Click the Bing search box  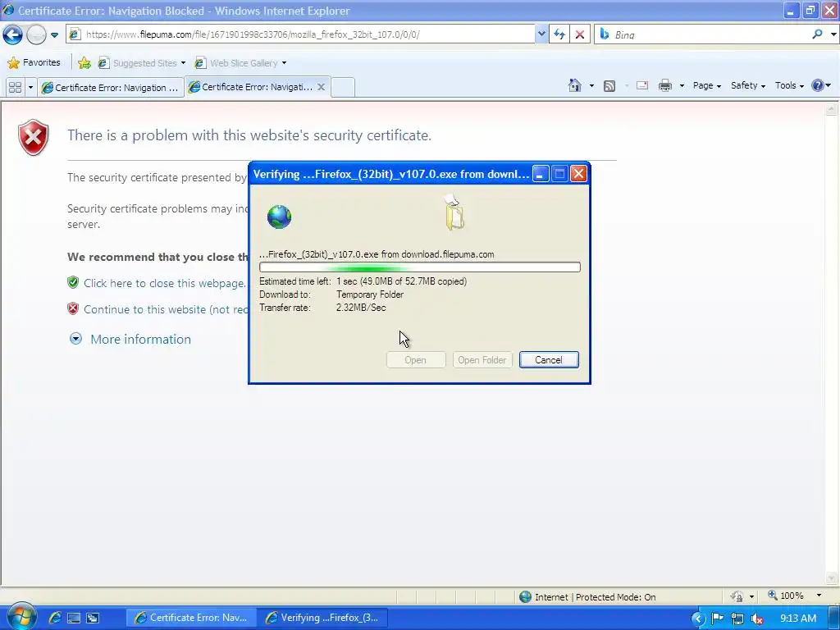703,34
